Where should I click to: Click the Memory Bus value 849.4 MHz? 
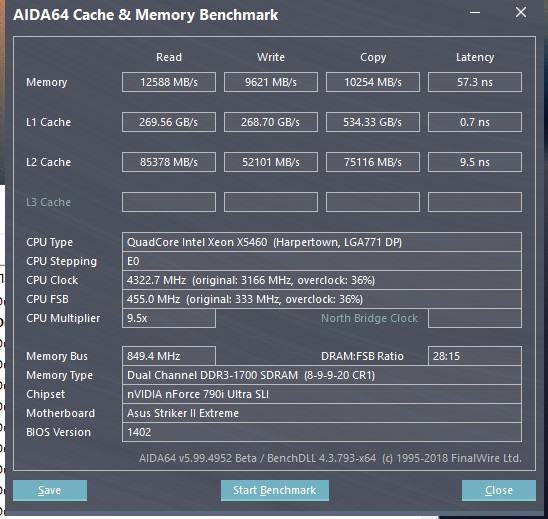click(169, 356)
